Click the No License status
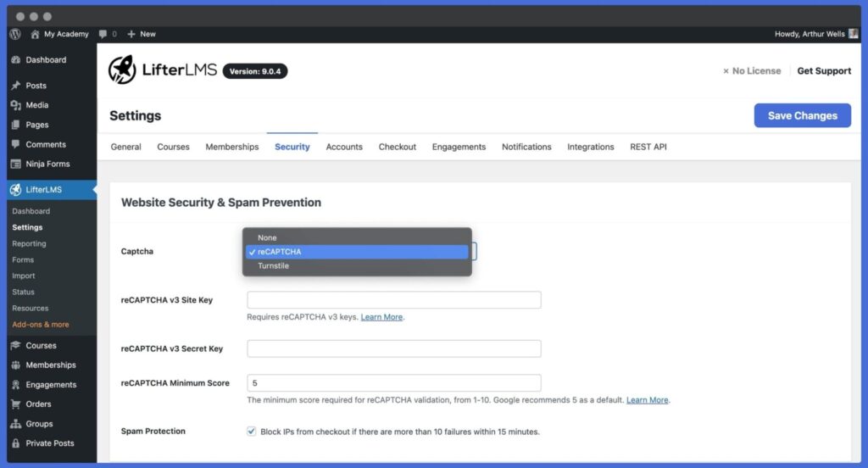868x468 pixels. click(752, 71)
